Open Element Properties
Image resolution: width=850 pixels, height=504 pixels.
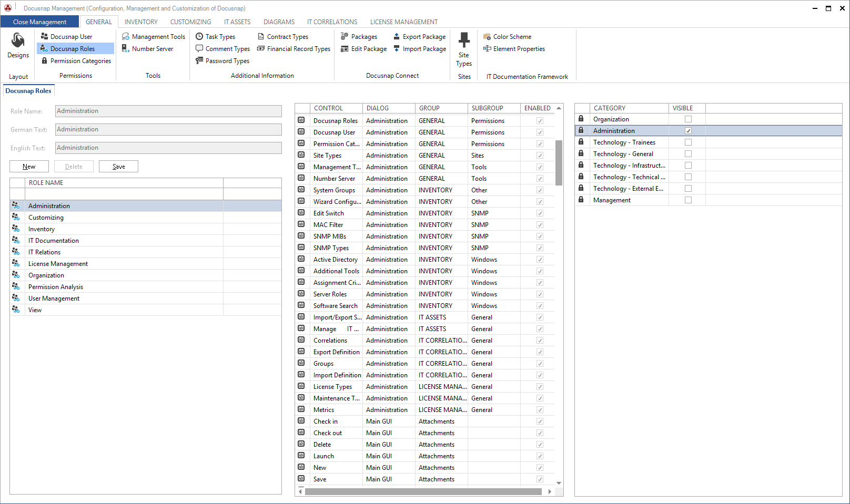pyautogui.click(x=514, y=48)
